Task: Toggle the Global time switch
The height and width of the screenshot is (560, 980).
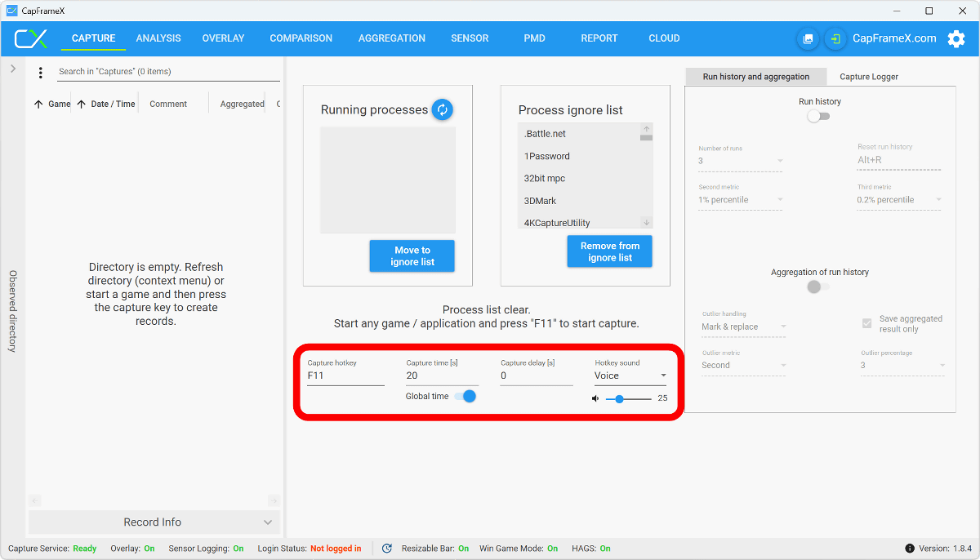Action: point(465,396)
